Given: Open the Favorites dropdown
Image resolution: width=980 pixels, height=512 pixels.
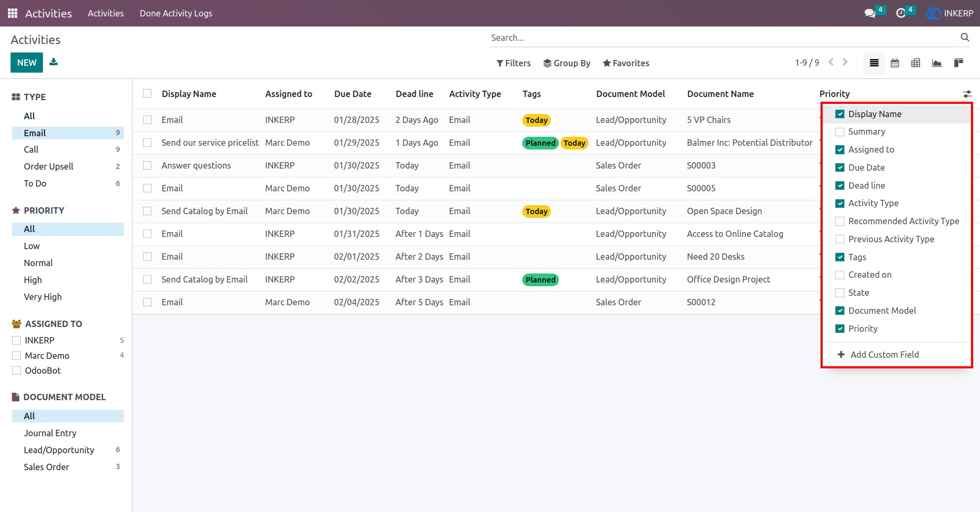Looking at the screenshot, I should pos(626,63).
